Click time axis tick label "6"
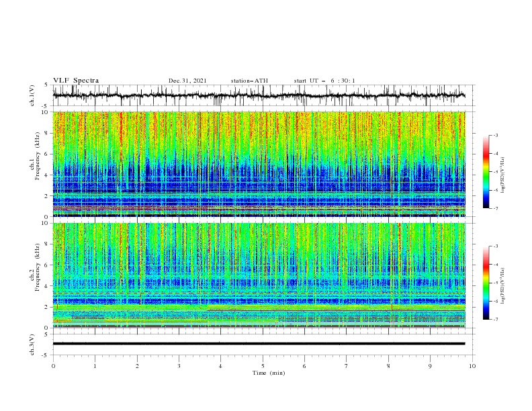Image resolution: width=532 pixels, height=411 pixels. tap(304, 366)
